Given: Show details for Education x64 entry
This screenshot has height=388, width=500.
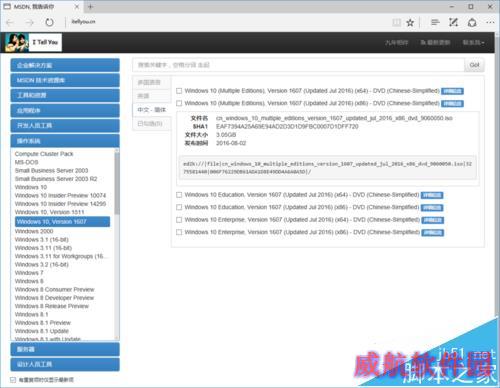Looking at the screenshot, I should [432, 195].
